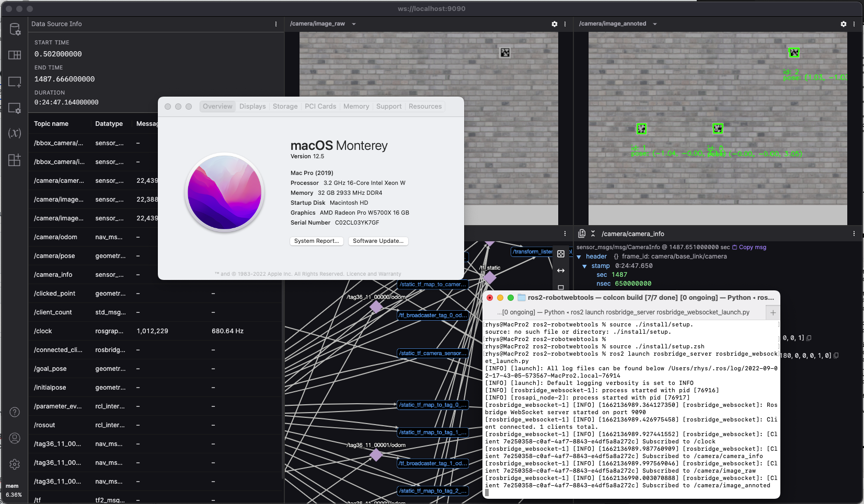Screen dimensions: 864x504
Task: Open the Data source settings sidebar icon
Action: [x=15, y=29]
